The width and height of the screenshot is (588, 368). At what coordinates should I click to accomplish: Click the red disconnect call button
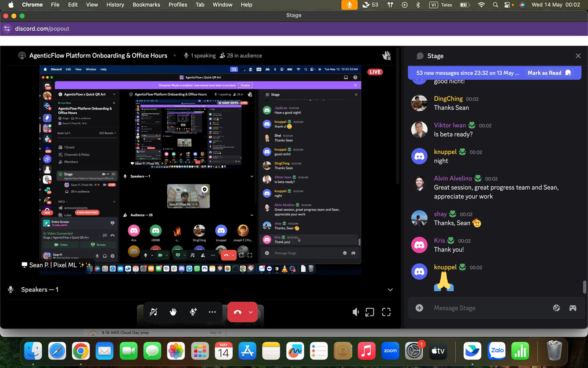(x=237, y=312)
